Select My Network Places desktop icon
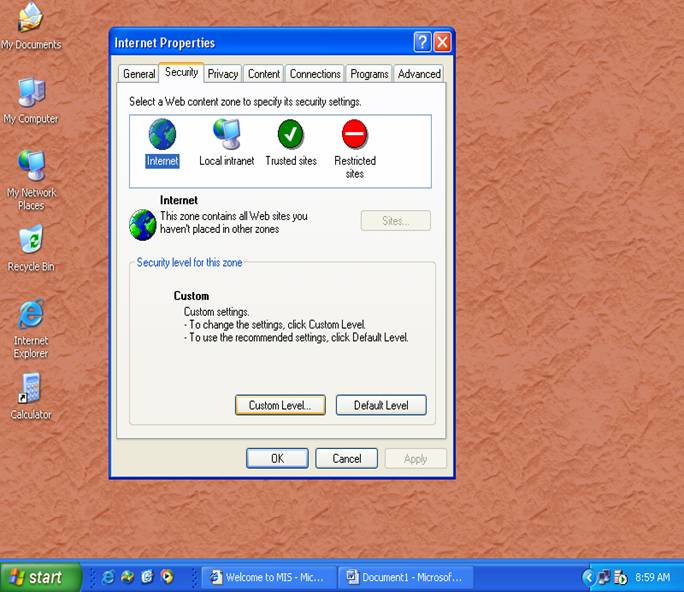 [31, 166]
